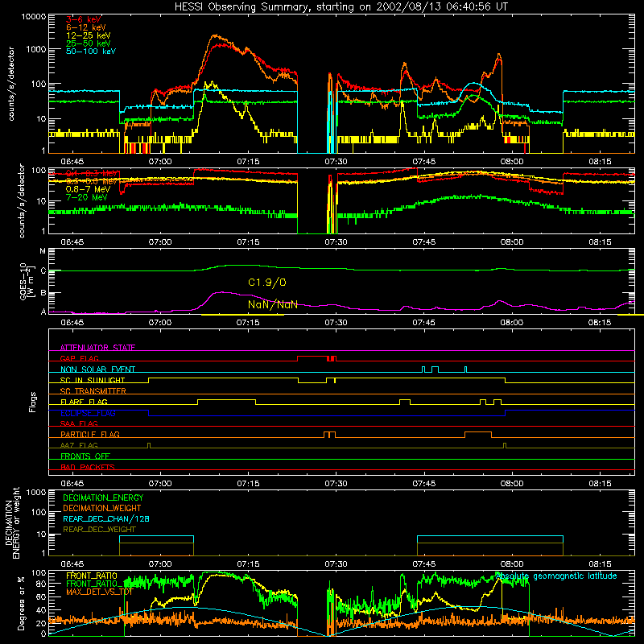644x644 pixels.
Task: Click the MAX_DET_VS_TOT legend label
Action: tap(100, 592)
